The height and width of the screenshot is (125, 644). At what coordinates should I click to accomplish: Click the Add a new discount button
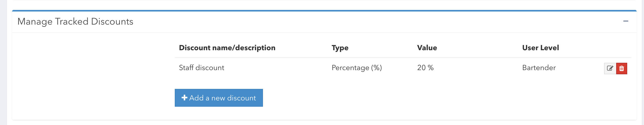pyautogui.click(x=219, y=98)
